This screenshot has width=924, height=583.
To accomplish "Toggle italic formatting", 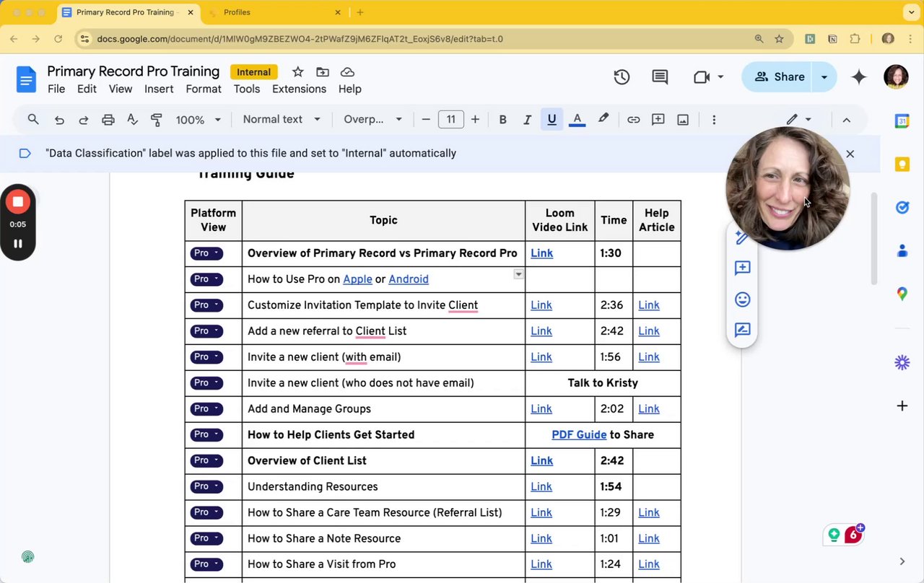I will coord(527,120).
